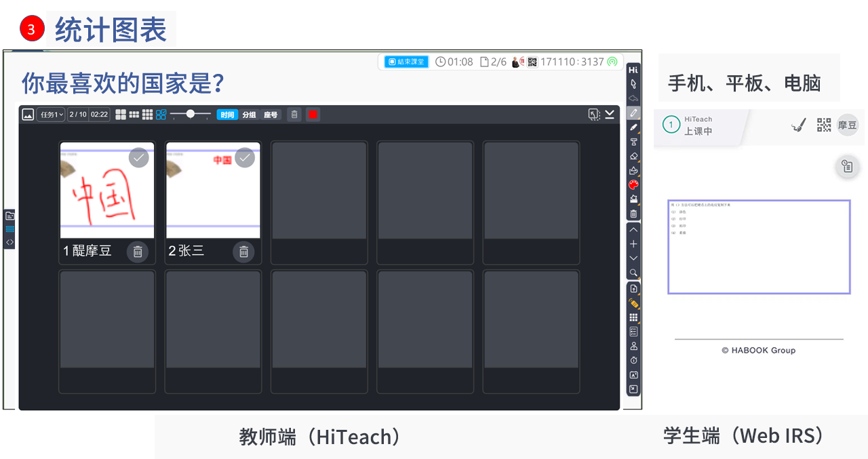Toggle checkmark on 张三's work card
This screenshot has width=868, height=459.
pos(244,157)
